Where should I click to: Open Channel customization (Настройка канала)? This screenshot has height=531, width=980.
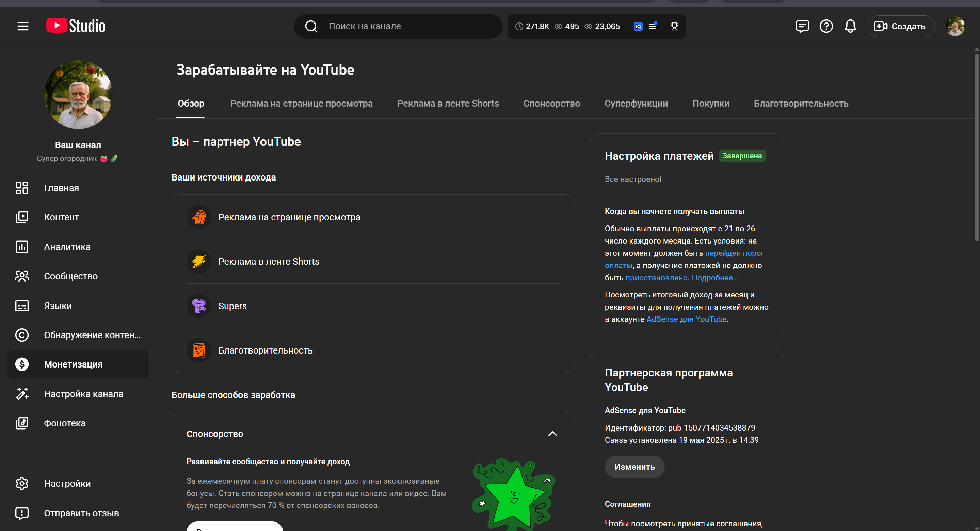83,394
